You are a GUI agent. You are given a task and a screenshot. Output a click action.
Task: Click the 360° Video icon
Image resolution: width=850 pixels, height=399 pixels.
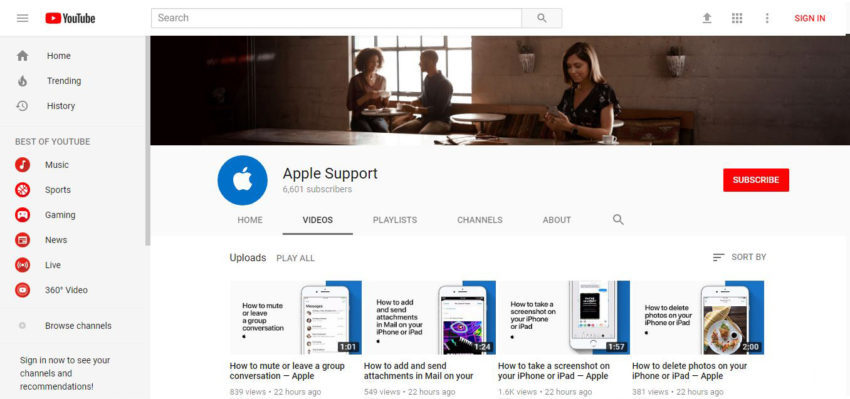22,290
